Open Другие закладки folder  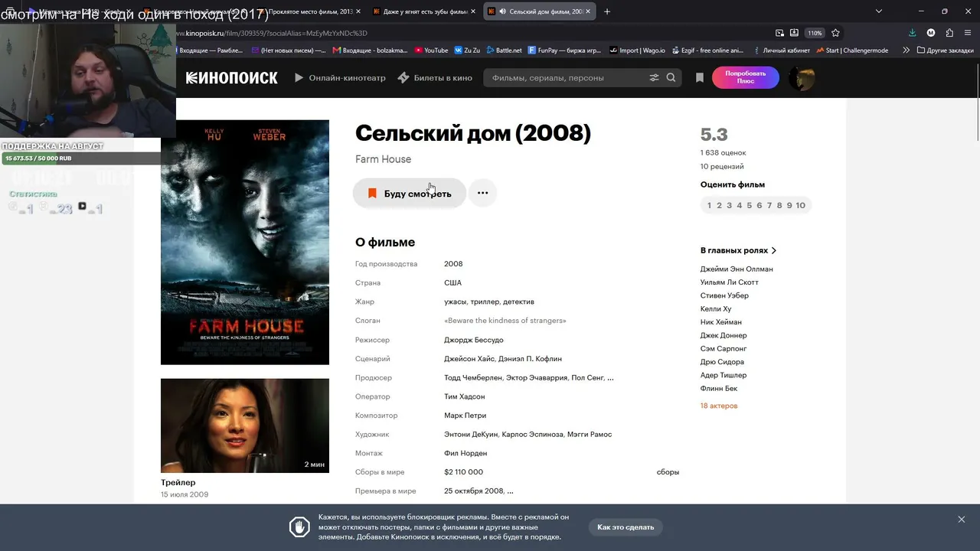(x=945, y=51)
